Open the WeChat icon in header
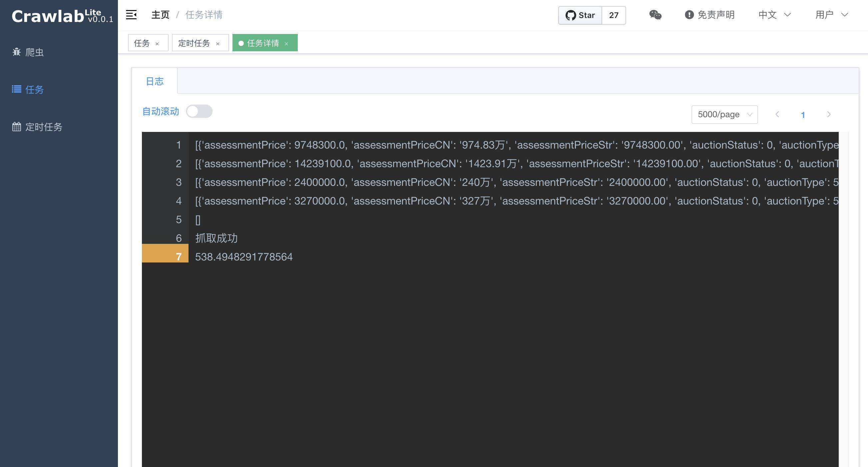Screen dimensions: 868x467 click(655, 15)
